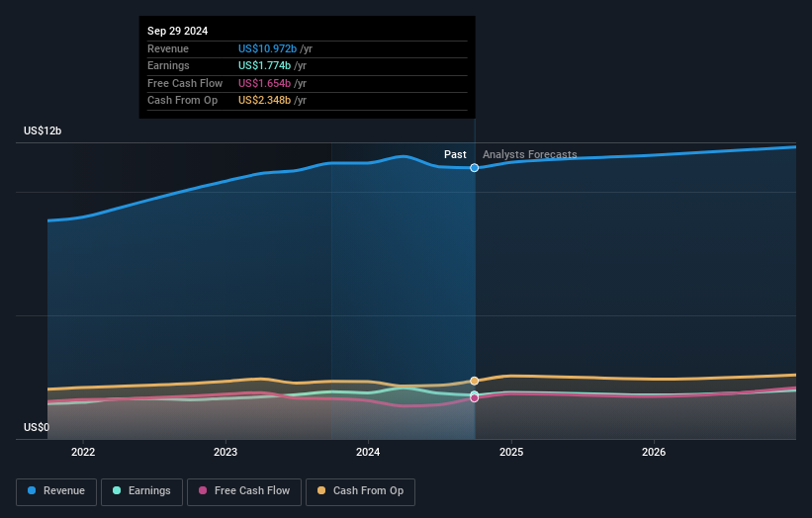The image size is (812, 518).
Task: Click the 2022 x-axis label
Action: pyautogui.click(x=83, y=452)
